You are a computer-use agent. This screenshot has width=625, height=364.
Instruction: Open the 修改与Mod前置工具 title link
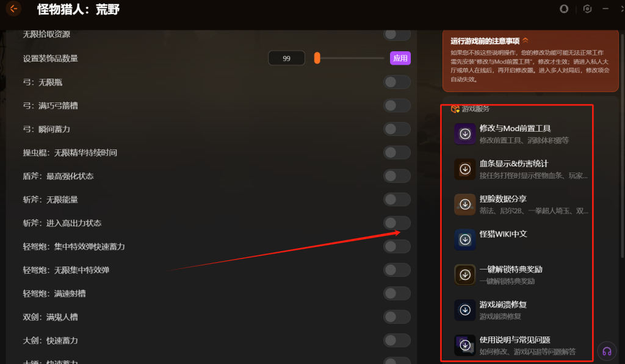pos(515,128)
